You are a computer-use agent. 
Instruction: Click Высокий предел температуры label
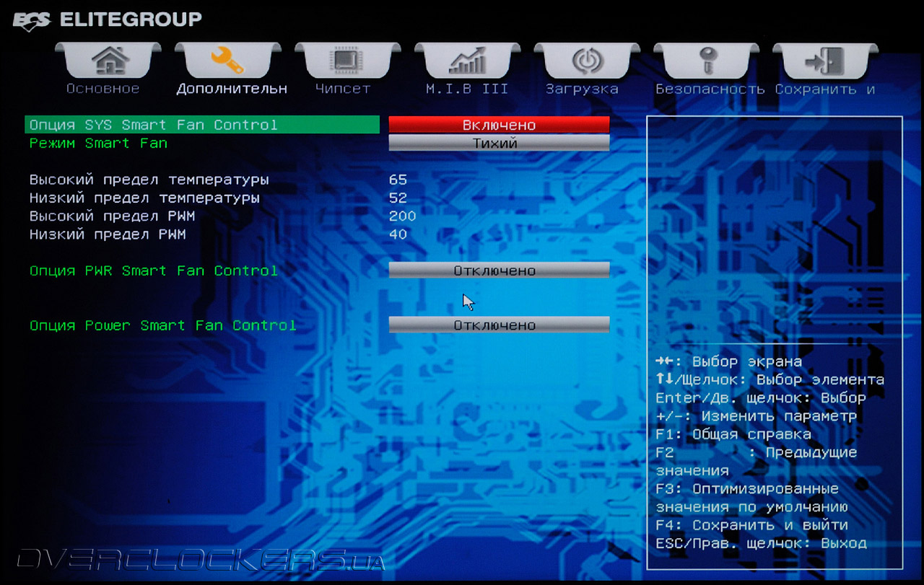tap(149, 180)
